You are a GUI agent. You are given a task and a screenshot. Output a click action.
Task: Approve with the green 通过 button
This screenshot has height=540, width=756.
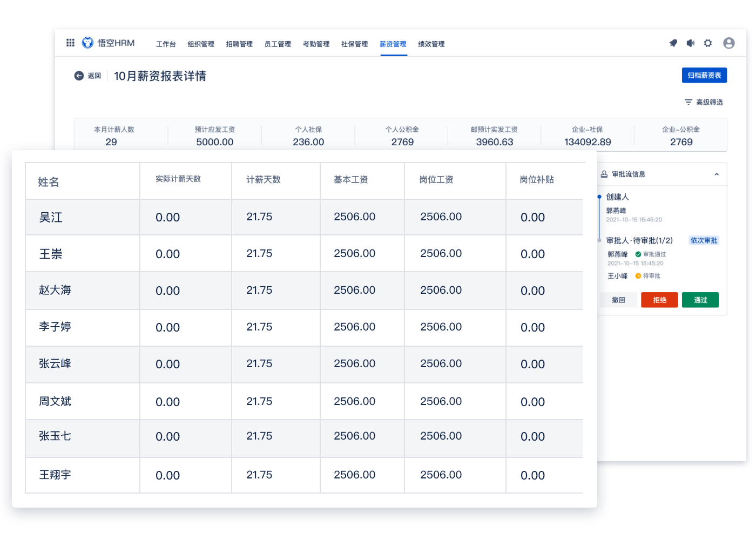click(700, 300)
